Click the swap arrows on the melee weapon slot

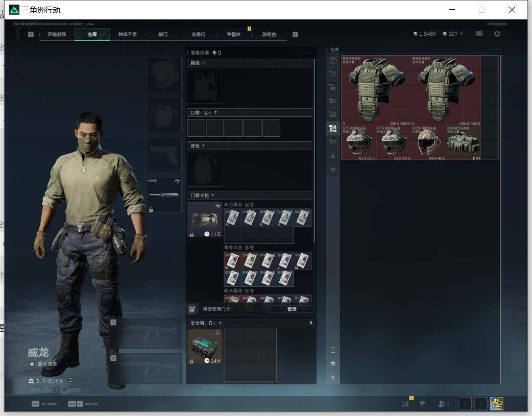point(177,181)
